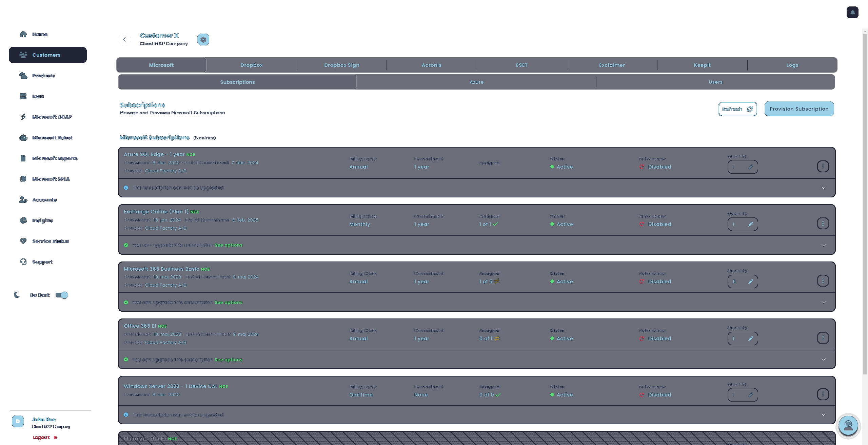Click the Insights pie chart icon
The height and width of the screenshot is (445, 868).
pos(23,220)
